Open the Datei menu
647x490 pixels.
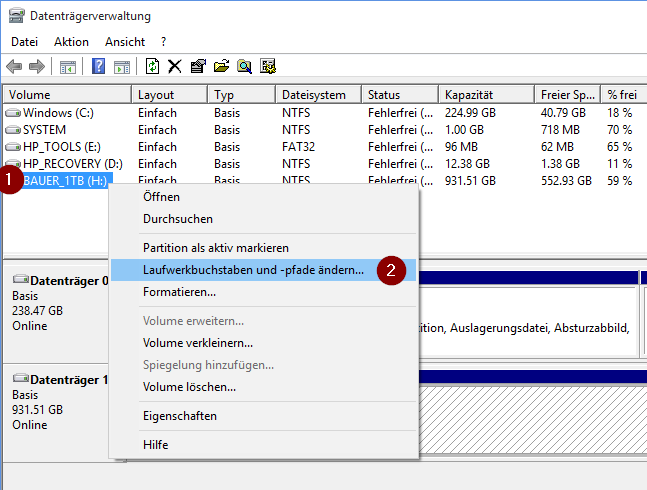pyautogui.click(x=24, y=42)
